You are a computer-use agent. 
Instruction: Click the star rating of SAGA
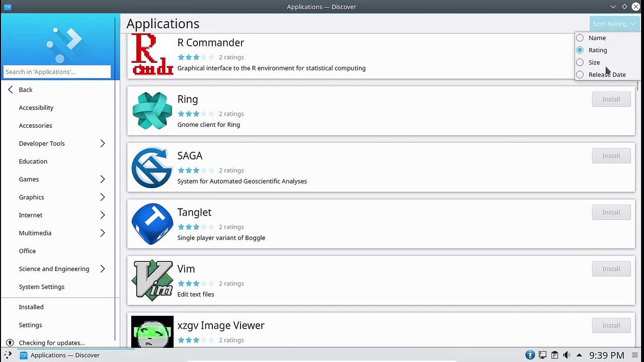[x=196, y=170]
